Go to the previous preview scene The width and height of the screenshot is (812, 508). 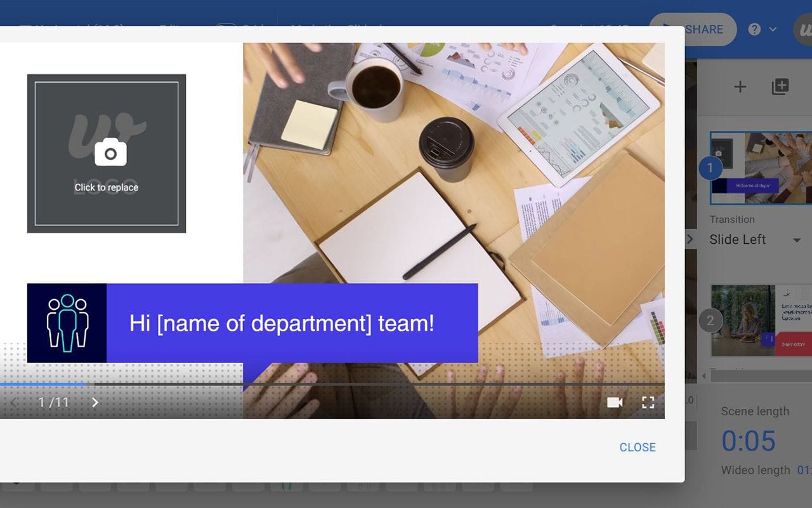14,403
